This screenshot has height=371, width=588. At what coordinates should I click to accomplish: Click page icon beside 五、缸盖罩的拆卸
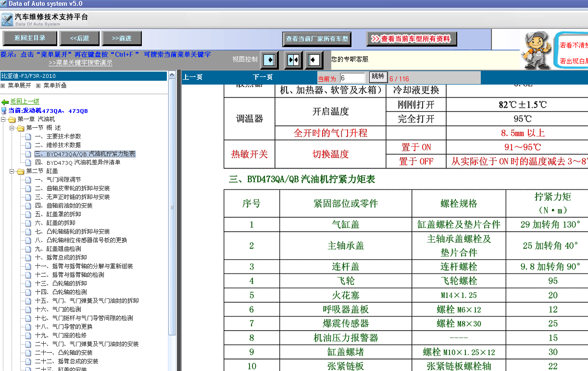tap(28, 214)
